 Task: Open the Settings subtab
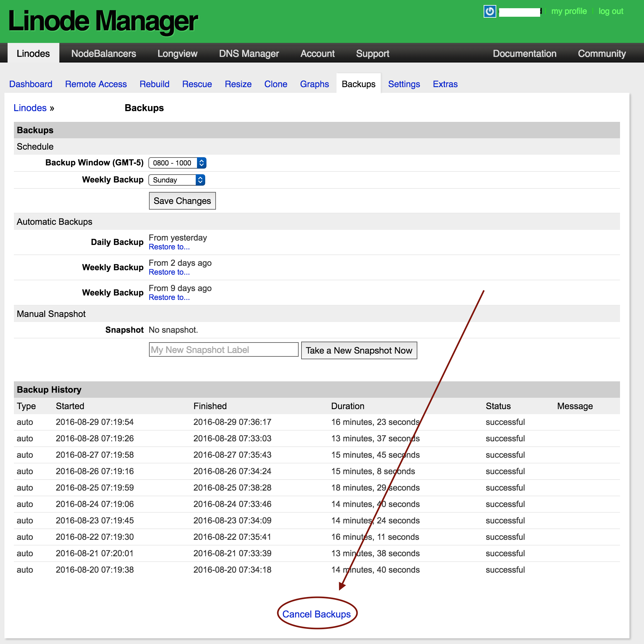tap(404, 84)
